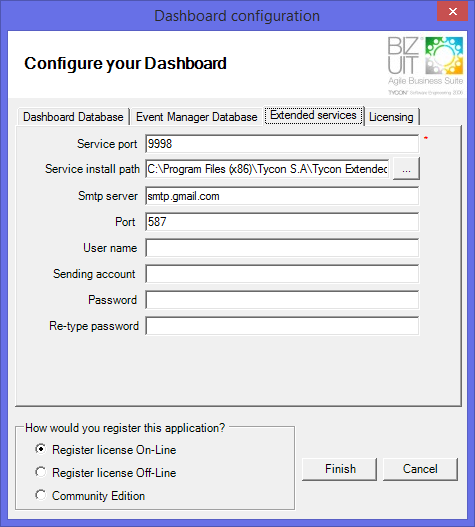
Task: Click the BizUit Agile Business Suite logo
Action: pyautogui.click(x=425, y=66)
